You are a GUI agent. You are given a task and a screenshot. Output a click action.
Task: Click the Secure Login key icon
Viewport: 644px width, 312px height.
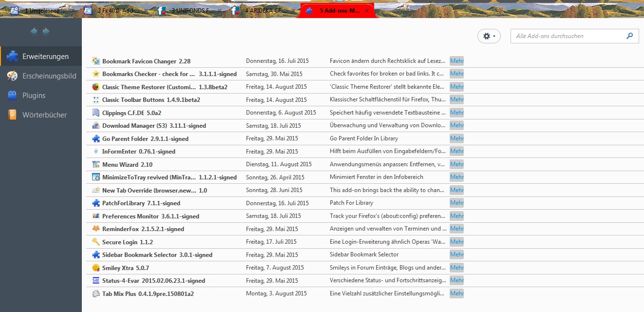96,242
